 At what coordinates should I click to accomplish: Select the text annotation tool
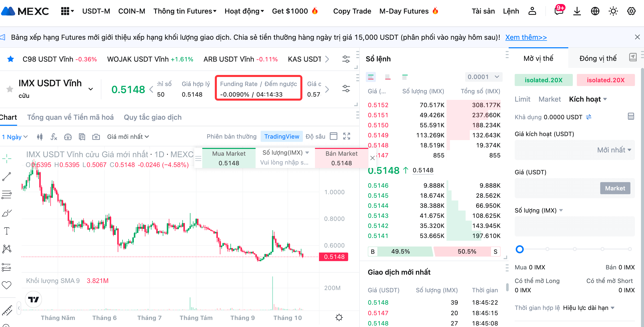7,231
